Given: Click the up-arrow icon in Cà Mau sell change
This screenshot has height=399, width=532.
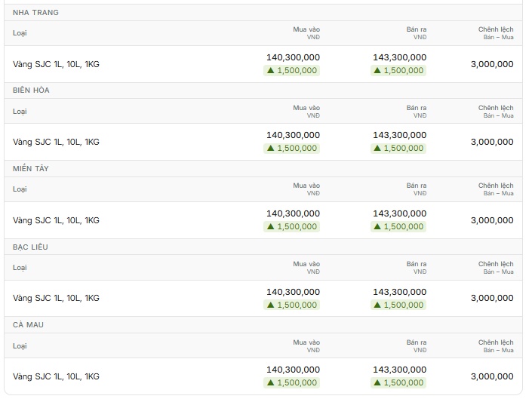Looking at the screenshot, I should tap(377, 382).
